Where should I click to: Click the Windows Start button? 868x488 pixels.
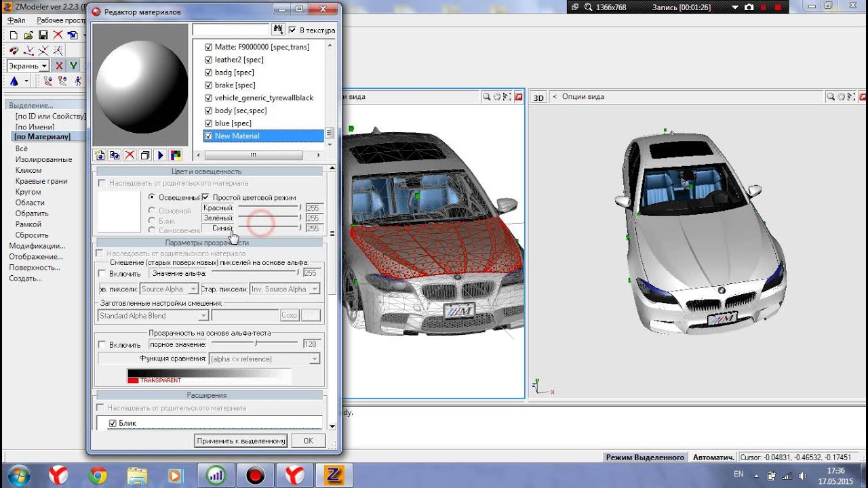(18, 474)
